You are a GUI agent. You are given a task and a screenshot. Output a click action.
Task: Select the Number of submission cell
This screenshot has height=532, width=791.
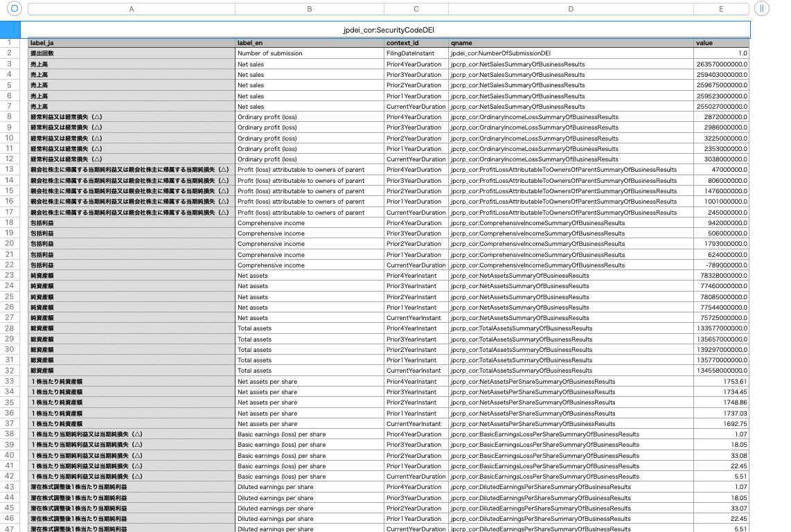coord(310,53)
